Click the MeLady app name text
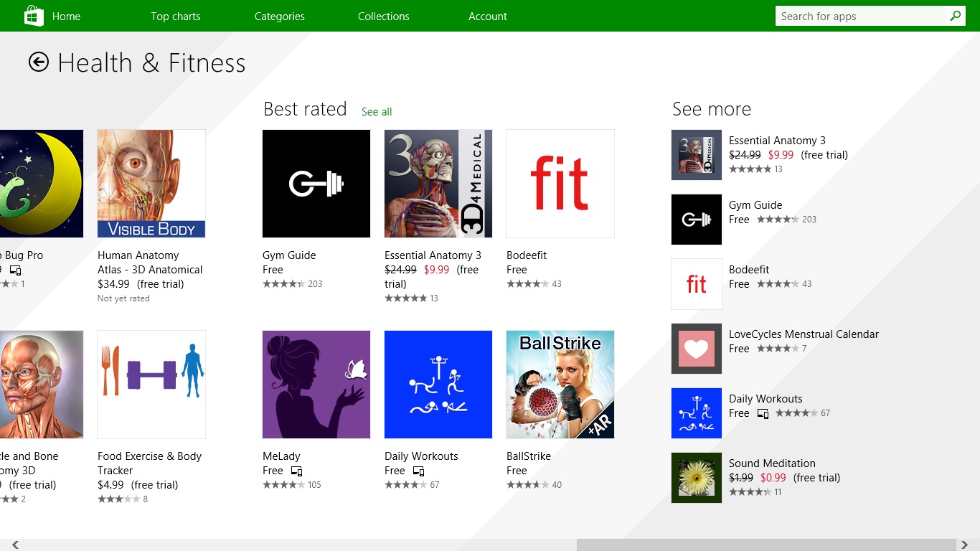Image resolution: width=980 pixels, height=551 pixels. click(281, 456)
